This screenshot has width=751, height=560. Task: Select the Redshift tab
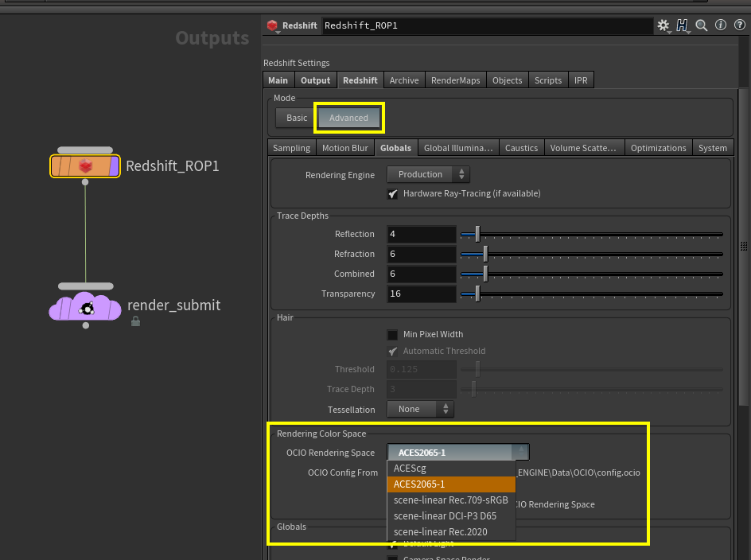point(360,80)
